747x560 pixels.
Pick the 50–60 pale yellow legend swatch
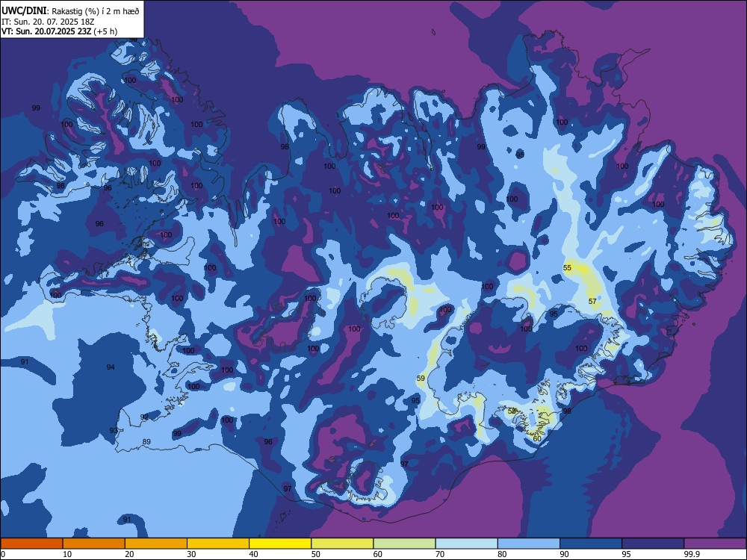(342, 544)
